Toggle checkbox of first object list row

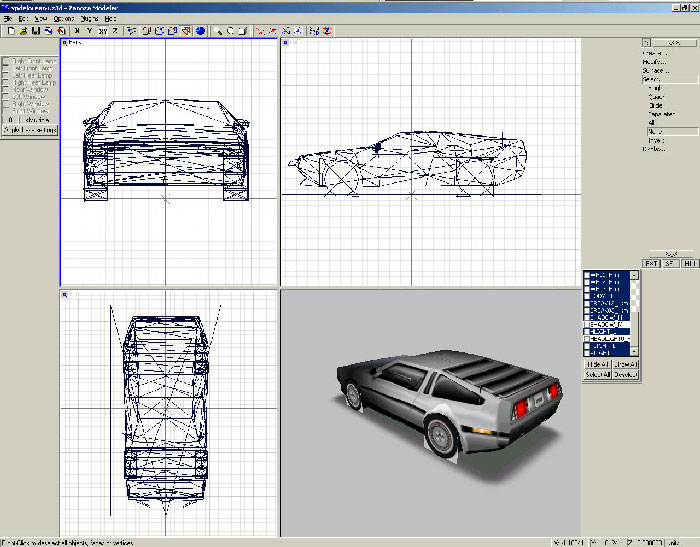pos(587,275)
